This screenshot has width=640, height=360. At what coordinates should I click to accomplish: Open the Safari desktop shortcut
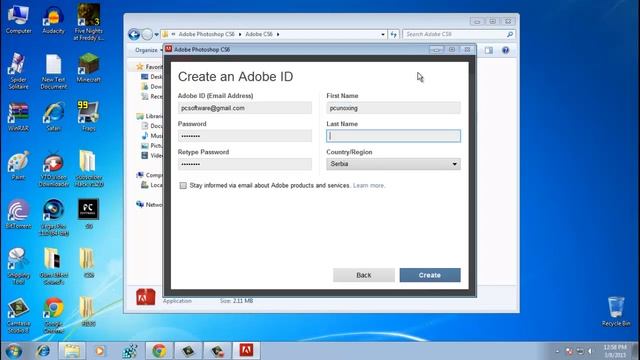click(53, 117)
